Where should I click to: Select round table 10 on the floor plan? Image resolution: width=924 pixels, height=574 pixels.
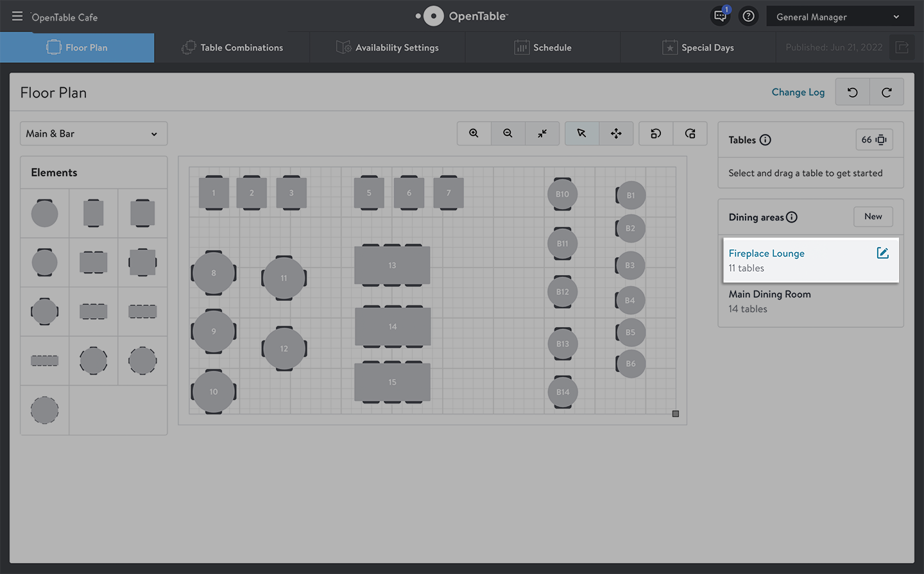[214, 391]
